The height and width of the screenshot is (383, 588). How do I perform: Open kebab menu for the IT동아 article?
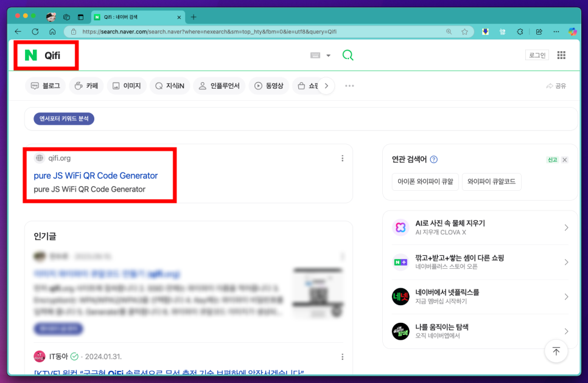tap(342, 357)
